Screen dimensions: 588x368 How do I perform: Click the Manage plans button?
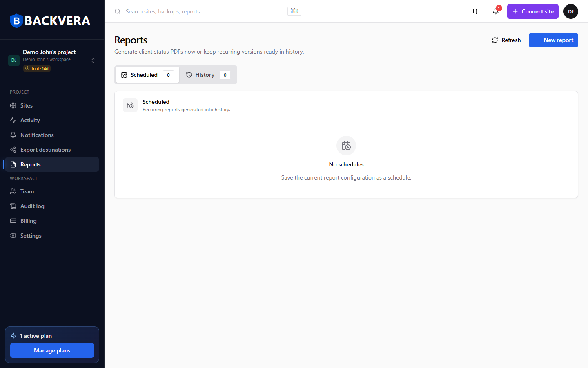pyautogui.click(x=52, y=350)
